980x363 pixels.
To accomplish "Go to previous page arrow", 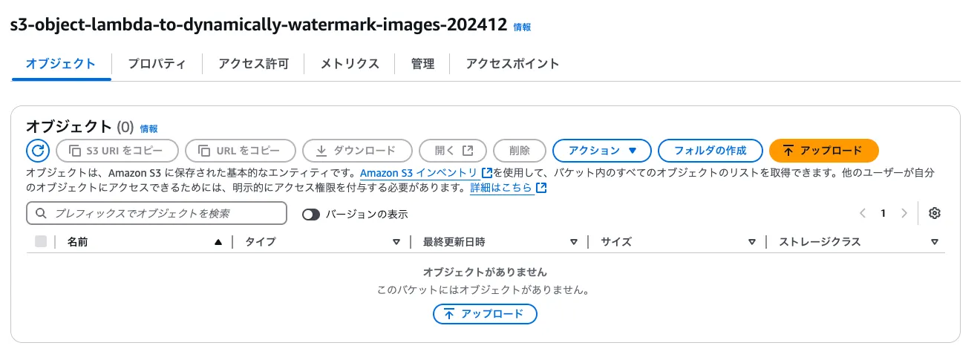I will pyautogui.click(x=863, y=214).
